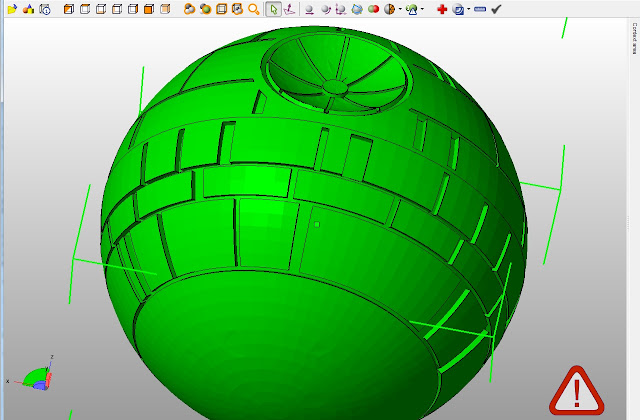Click the blue mesh part analysis icon
The width and height of the screenshot is (640, 420).
(357, 9)
